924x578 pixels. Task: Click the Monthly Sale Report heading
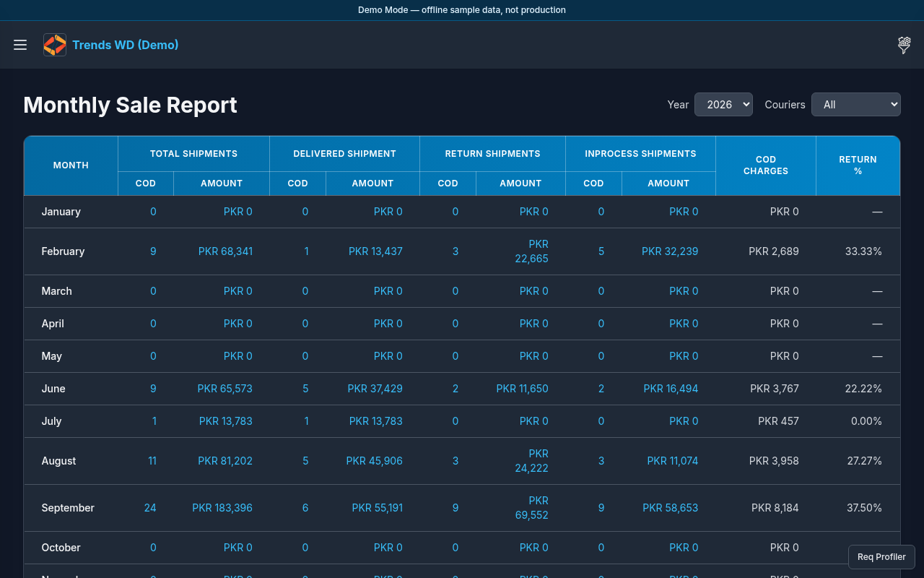[x=130, y=105]
